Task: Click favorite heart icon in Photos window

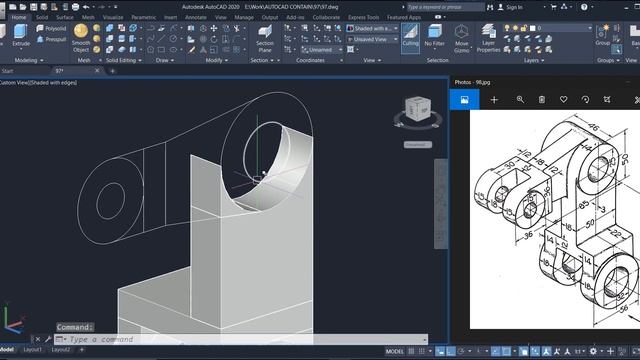Action: 563,100
